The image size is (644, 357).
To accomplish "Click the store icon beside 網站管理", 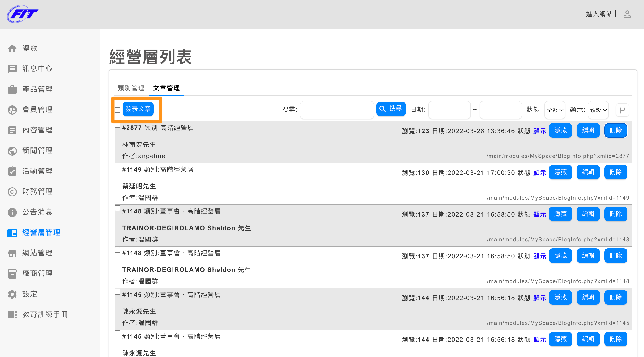I will (x=12, y=253).
